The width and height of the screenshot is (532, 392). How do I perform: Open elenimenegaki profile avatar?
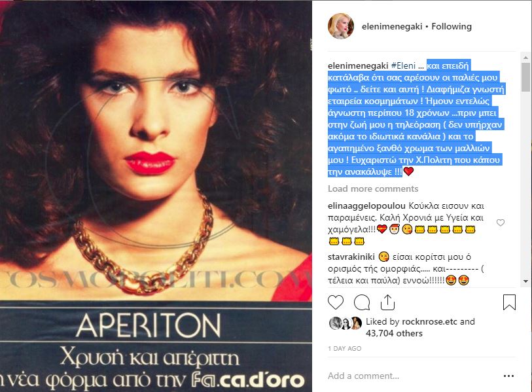coord(341,26)
